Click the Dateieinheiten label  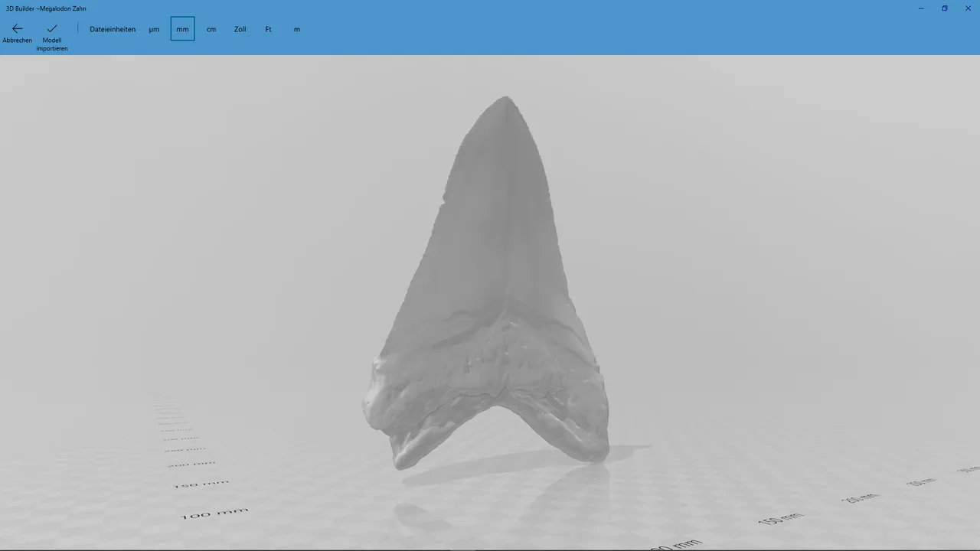point(113,29)
